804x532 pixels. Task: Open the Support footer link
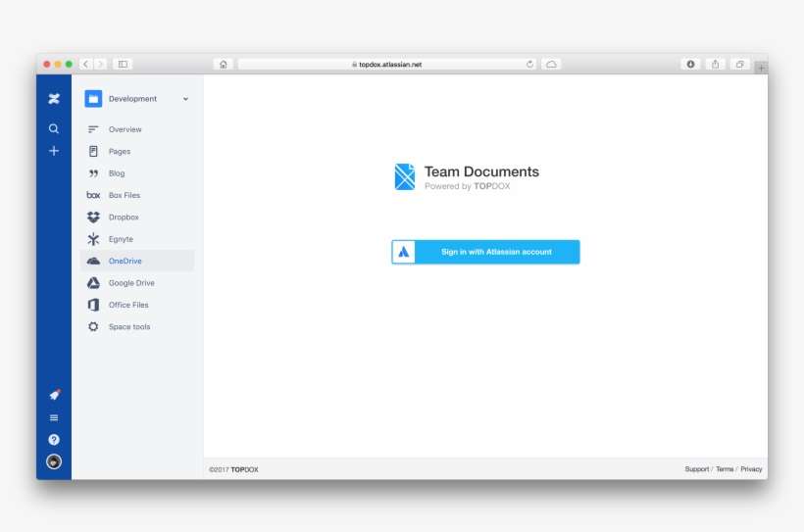(697, 469)
